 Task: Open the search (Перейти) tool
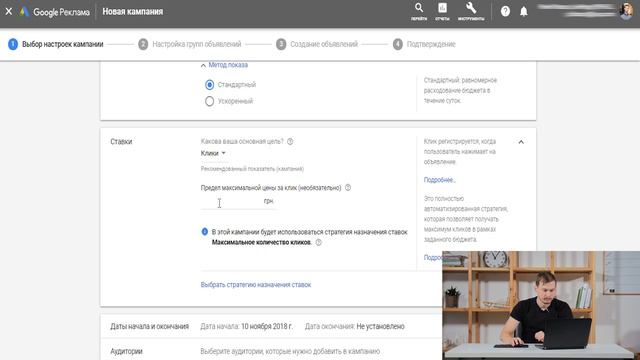coord(419,11)
